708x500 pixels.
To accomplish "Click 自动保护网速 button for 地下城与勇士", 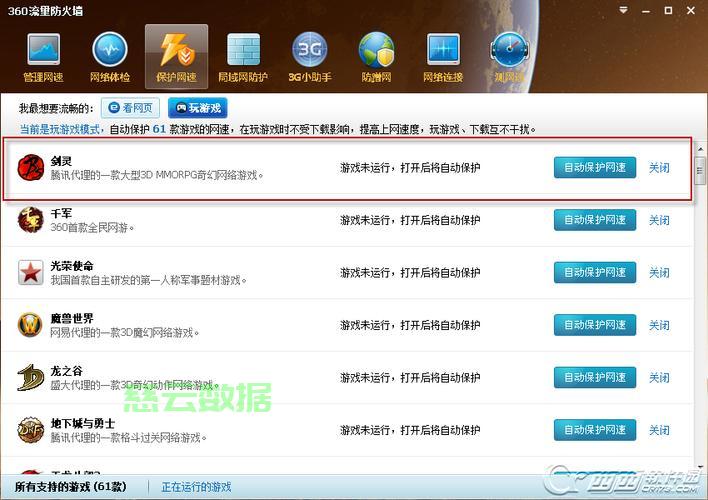I will coord(595,430).
